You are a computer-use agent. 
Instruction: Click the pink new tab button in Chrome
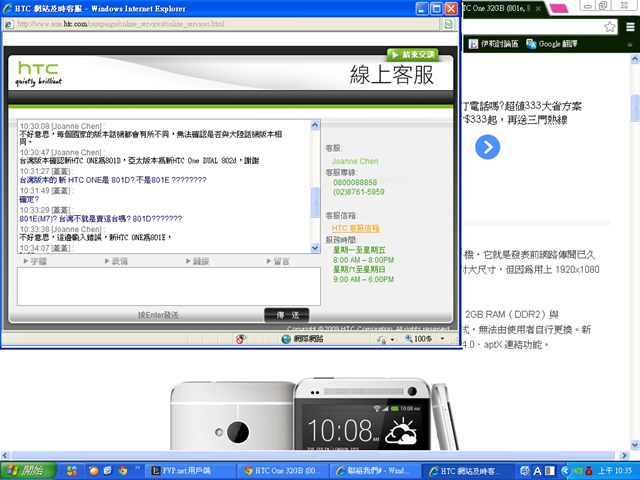pos(559,8)
